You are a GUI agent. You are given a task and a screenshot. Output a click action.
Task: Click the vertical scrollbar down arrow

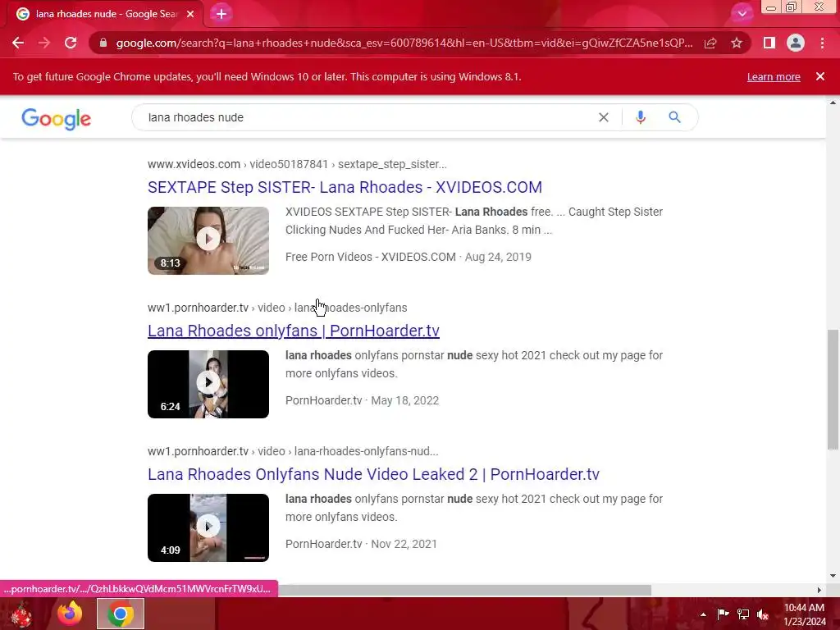pyautogui.click(x=833, y=576)
